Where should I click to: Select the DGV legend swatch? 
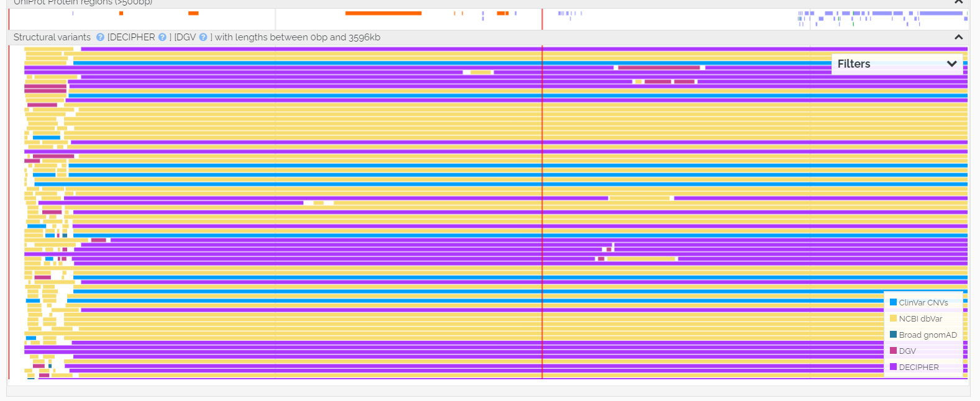893,351
